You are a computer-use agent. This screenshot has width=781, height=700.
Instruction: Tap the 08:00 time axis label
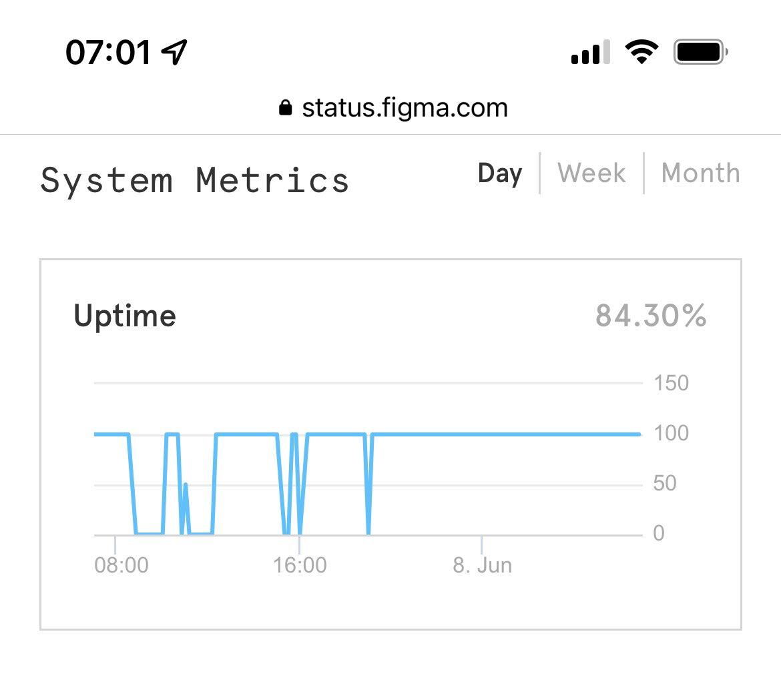[121, 565]
